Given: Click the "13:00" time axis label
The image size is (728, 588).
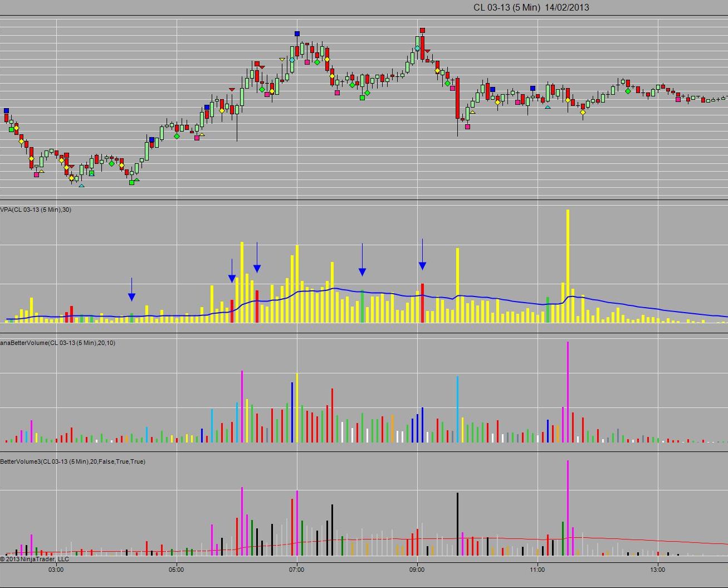Looking at the screenshot, I should point(658,570).
